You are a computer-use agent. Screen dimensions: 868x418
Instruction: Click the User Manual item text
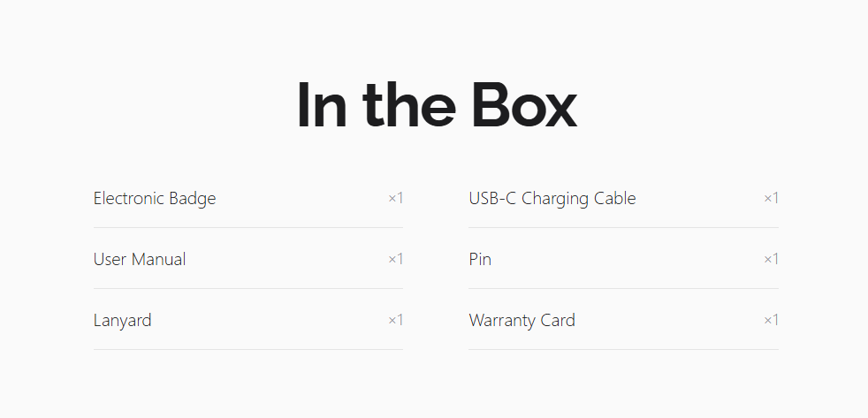pos(140,259)
